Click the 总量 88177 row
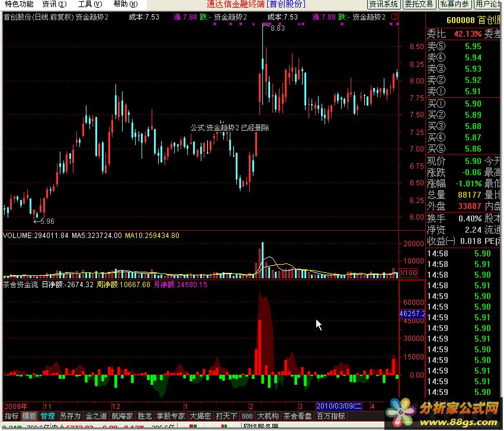 454,195
